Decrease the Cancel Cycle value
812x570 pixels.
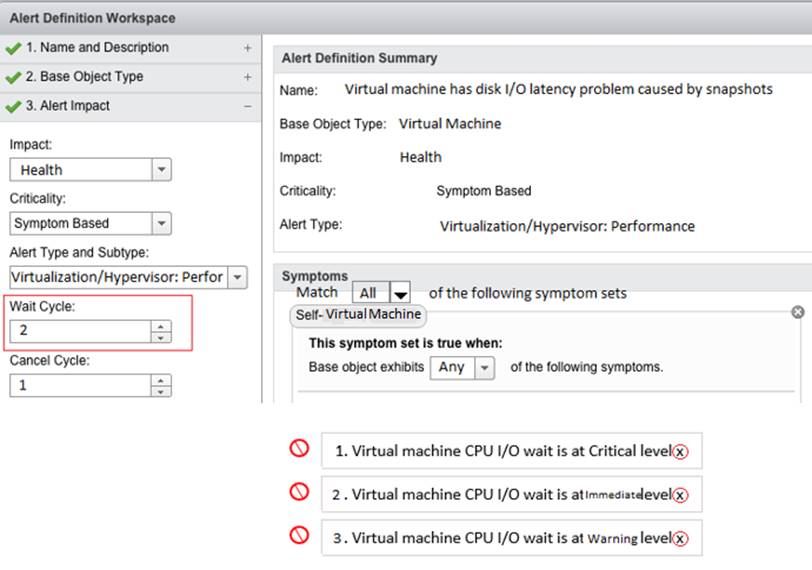click(x=161, y=392)
